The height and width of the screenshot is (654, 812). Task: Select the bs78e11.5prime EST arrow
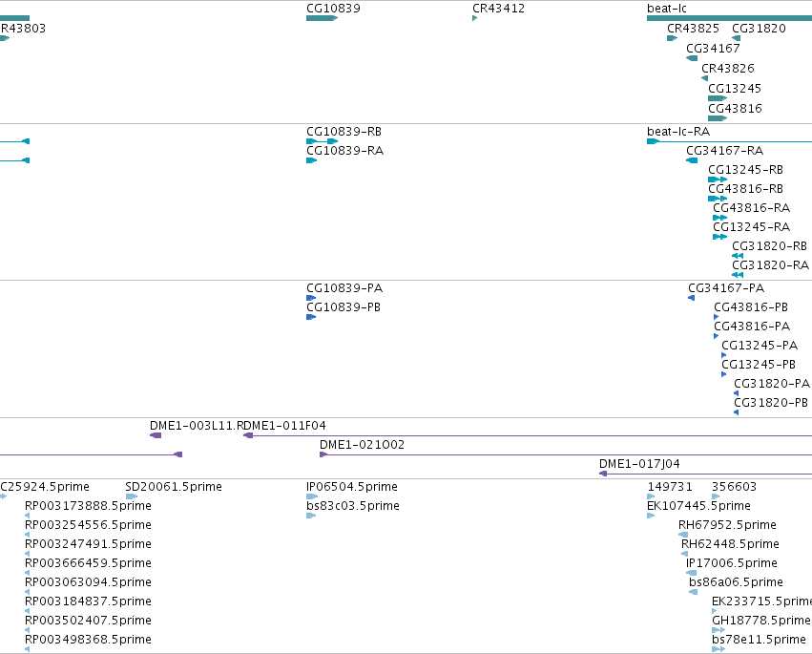pyautogui.click(x=718, y=649)
